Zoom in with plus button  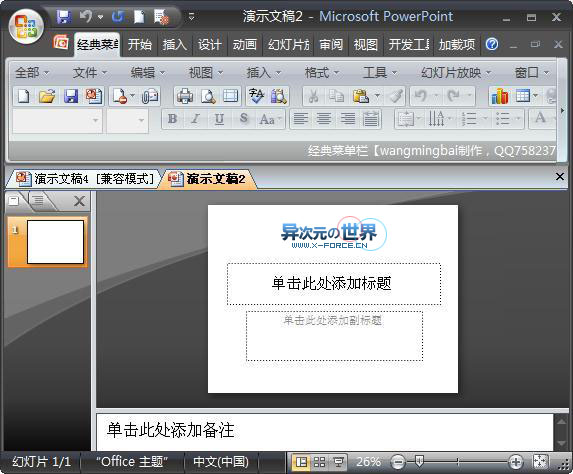516,462
